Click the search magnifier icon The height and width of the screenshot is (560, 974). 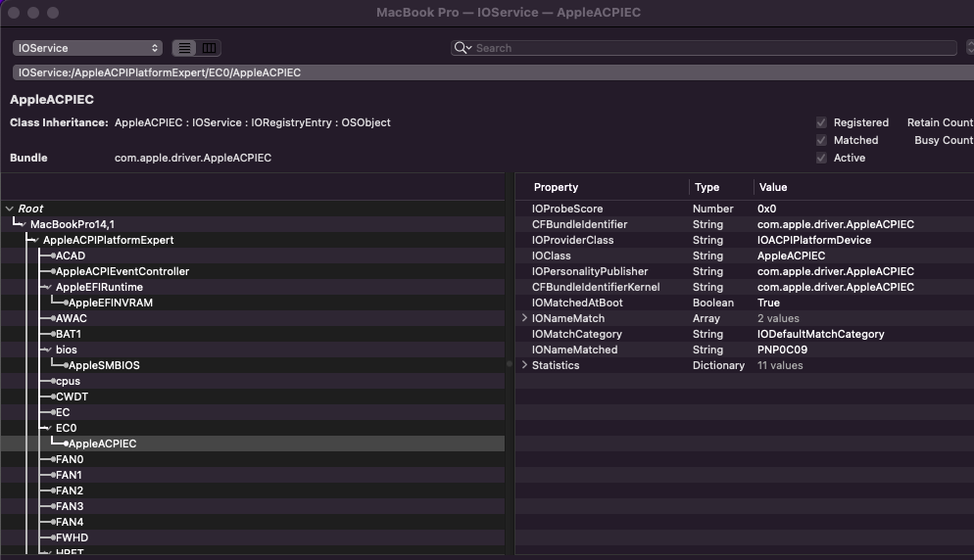[463, 48]
